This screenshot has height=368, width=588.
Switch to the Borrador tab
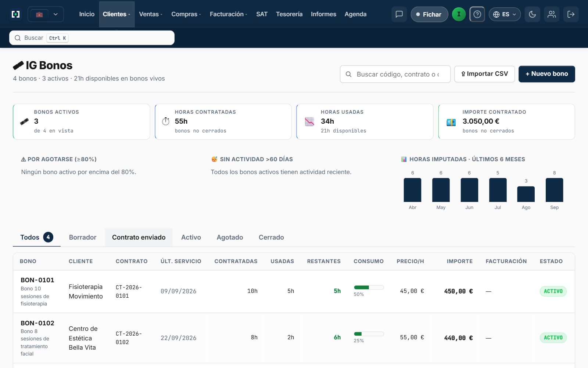83,237
